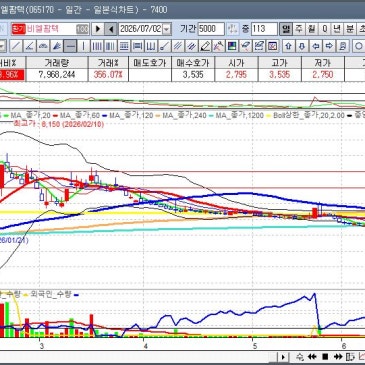Go to next stock with right triangle
The height and width of the screenshot is (365, 365).
point(98,29)
